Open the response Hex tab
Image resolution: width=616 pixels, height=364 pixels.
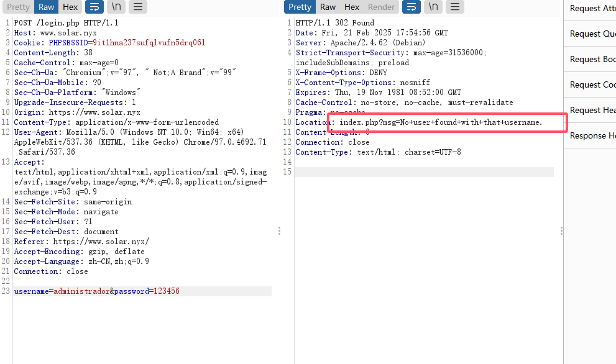tap(352, 7)
